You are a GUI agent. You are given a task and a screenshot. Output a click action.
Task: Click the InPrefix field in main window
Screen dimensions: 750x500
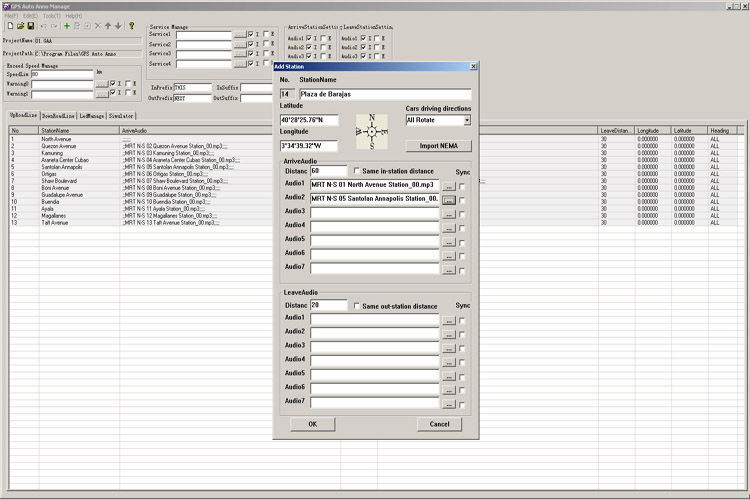point(192,88)
